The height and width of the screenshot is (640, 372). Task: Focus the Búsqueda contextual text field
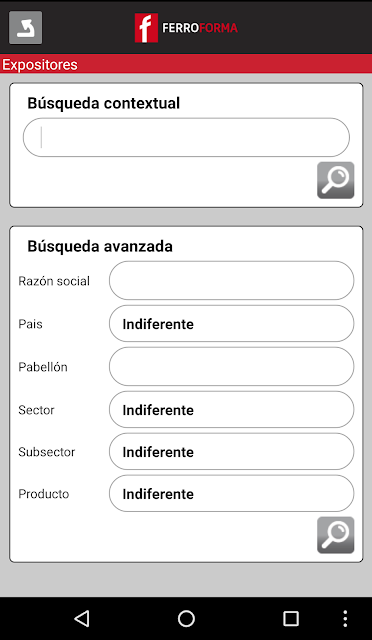point(186,138)
